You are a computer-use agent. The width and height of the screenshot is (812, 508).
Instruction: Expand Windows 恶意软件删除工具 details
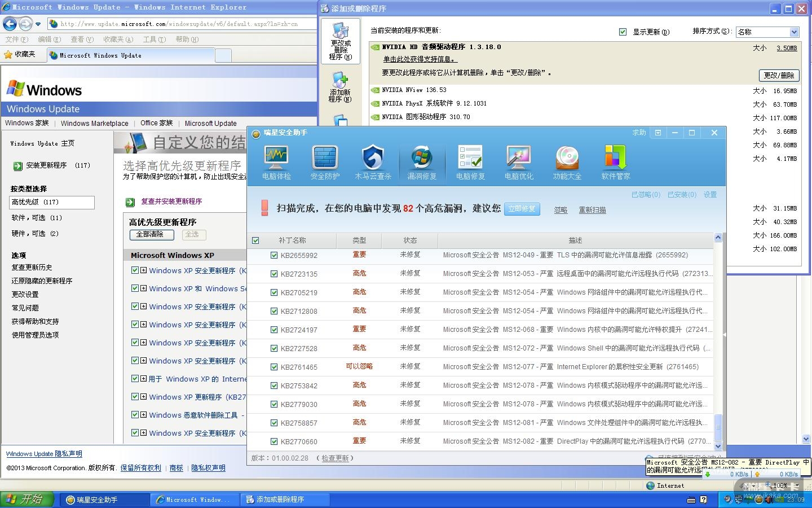click(x=144, y=415)
